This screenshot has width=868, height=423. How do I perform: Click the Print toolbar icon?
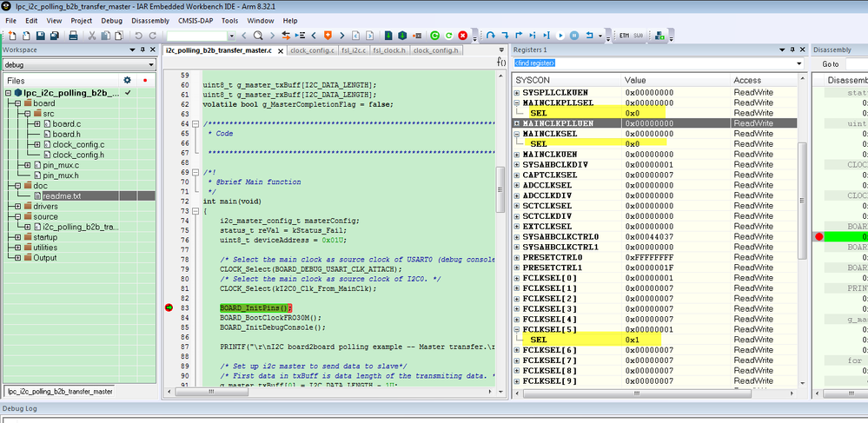pos(73,36)
